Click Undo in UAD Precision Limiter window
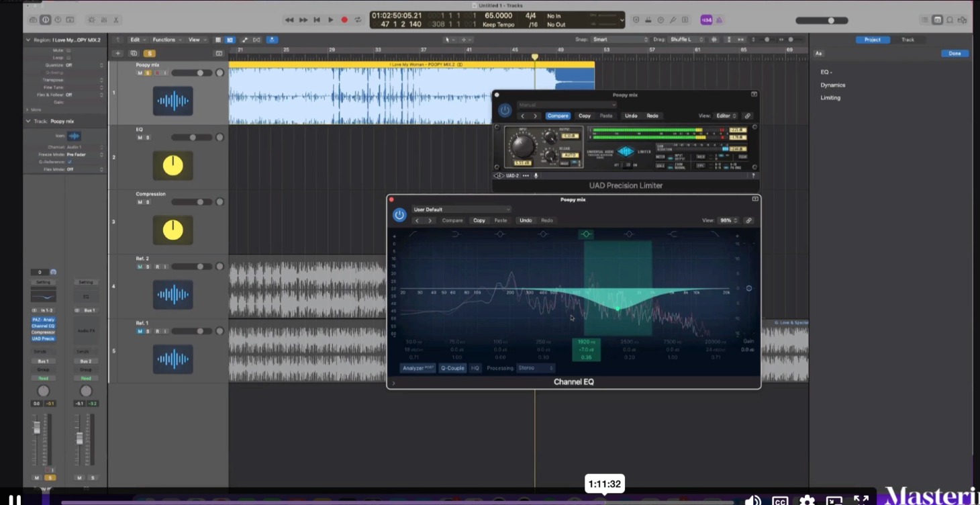 coord(631,116)
